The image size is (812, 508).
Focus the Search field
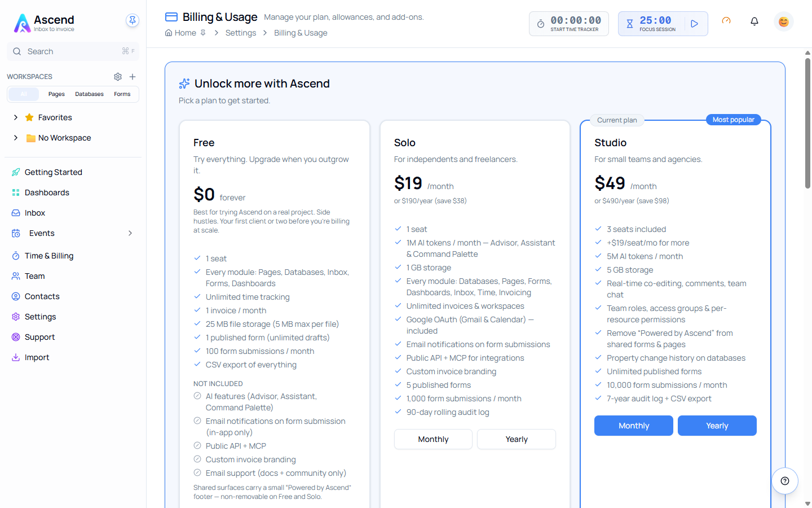(73, 51)
